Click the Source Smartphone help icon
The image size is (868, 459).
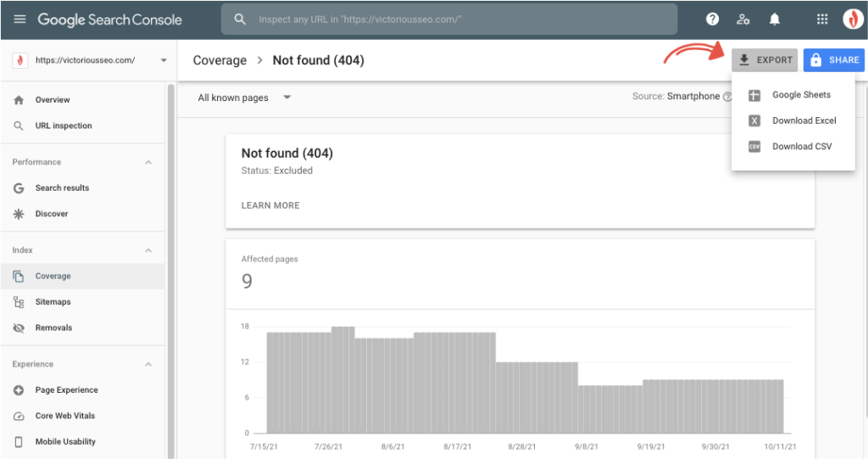727,97
